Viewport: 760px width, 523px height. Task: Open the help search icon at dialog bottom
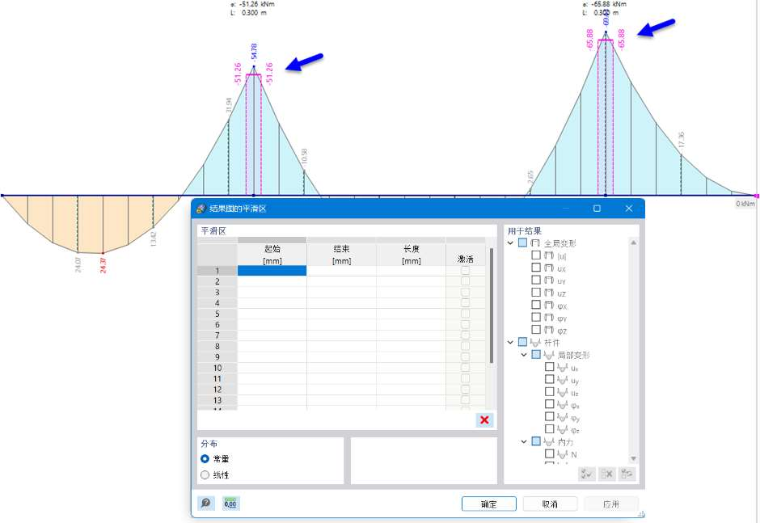coord(206,503)
